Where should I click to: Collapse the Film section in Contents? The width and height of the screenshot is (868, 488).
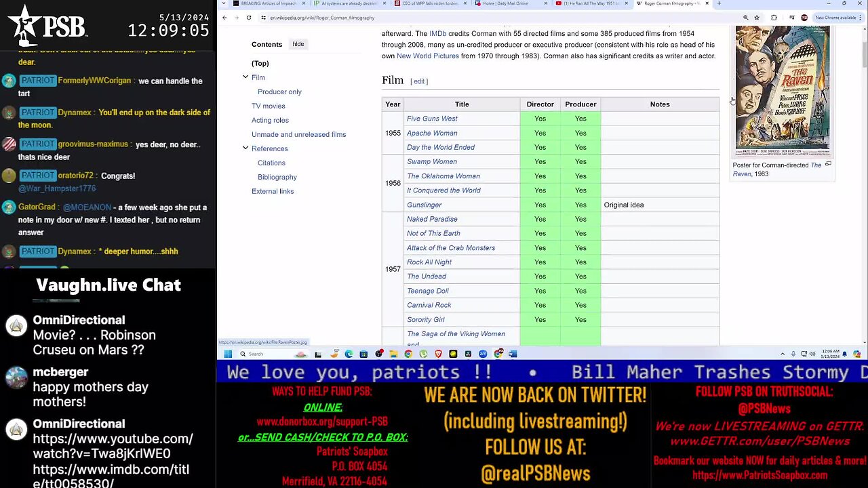point(245,77)
